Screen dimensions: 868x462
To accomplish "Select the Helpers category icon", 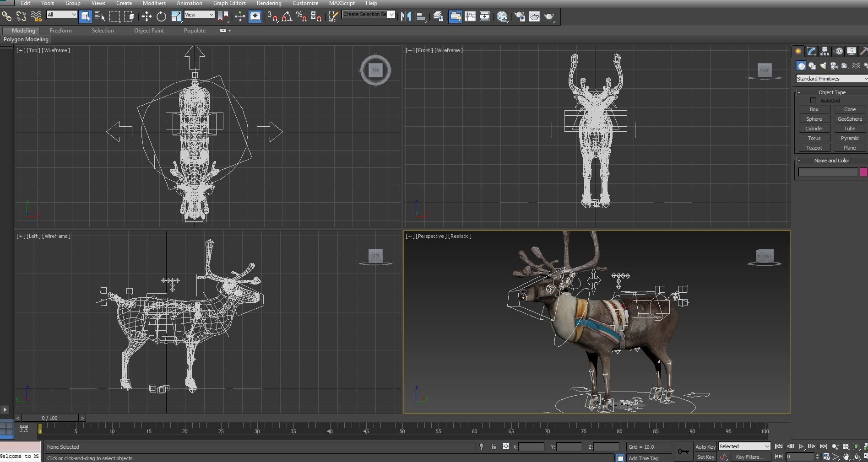I will [845, 66].
